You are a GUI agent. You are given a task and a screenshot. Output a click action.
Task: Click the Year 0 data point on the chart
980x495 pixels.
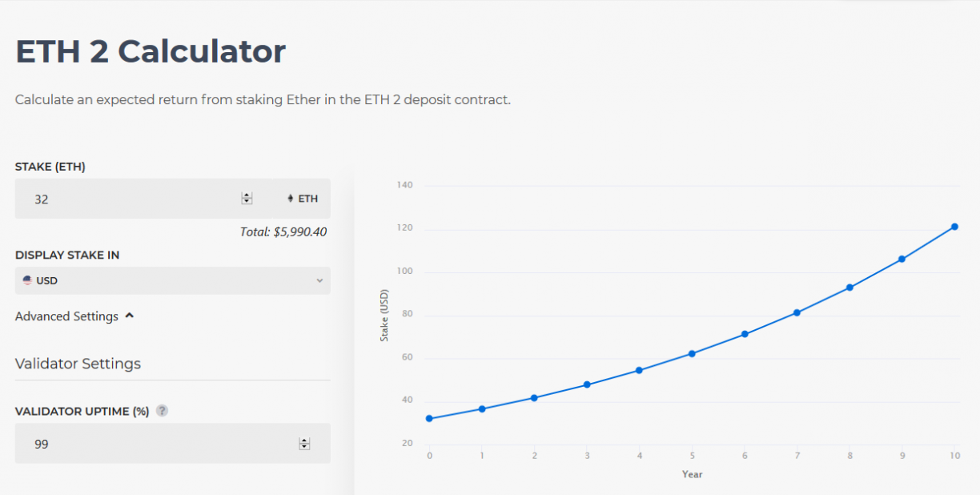[429, 418]
